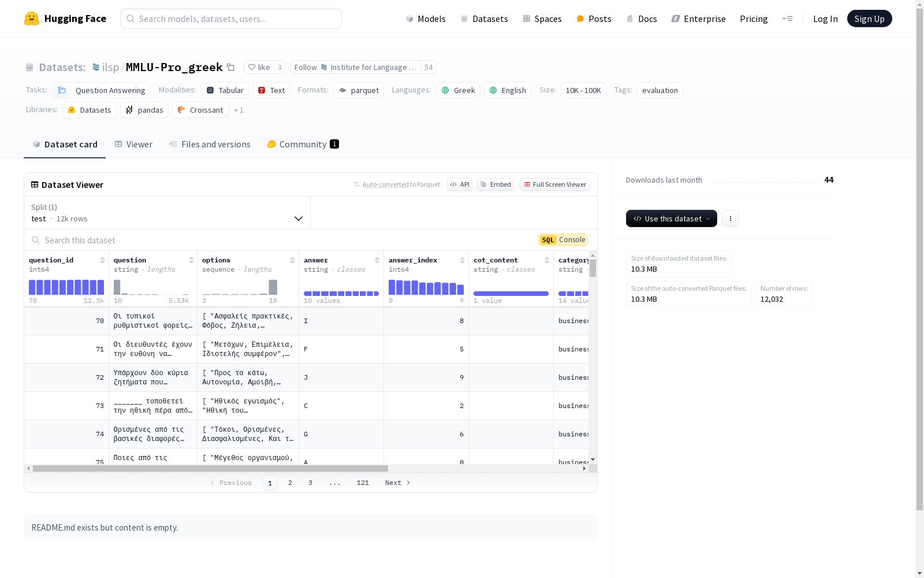Click the ilsp organization avatar icon
Viewport: 924px width, 578px height.
point(96,67)
